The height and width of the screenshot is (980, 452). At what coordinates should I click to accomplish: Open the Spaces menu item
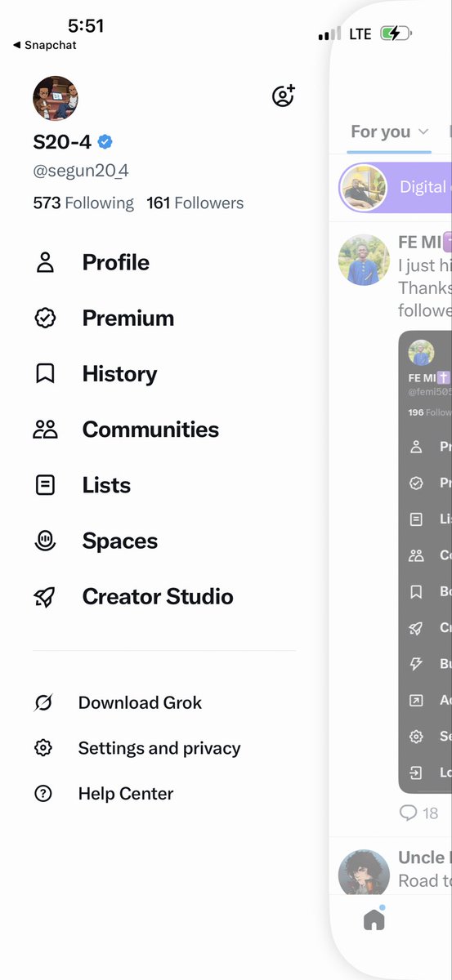click(x=120, y=541)
